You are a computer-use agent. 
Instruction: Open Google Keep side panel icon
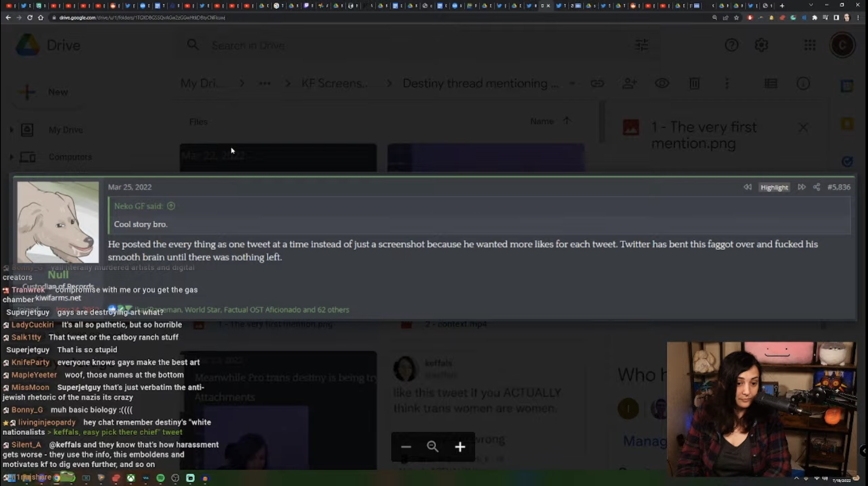pyautogui.click(x=847, y=124)
